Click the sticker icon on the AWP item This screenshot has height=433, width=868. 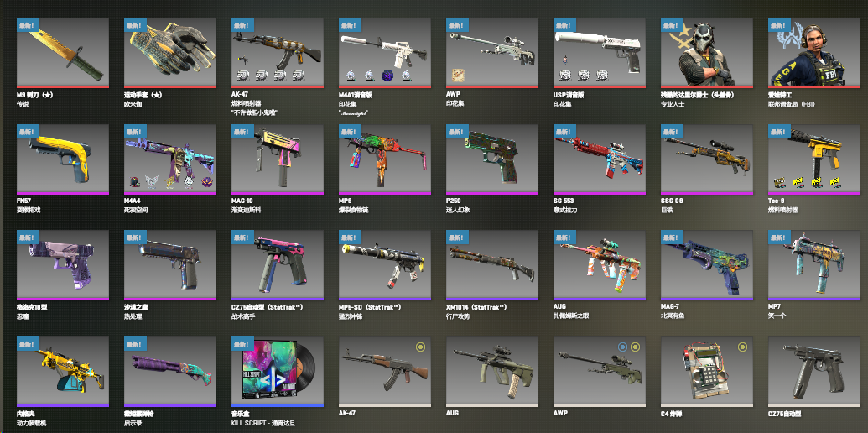[457, 76]
